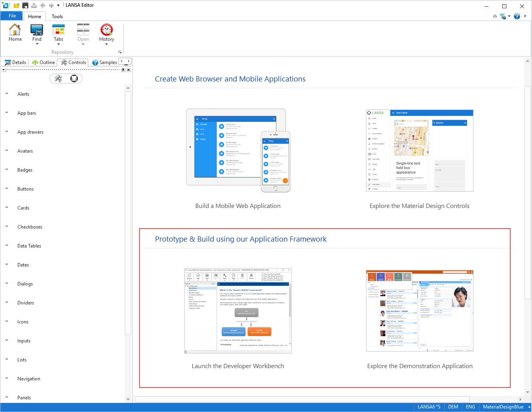The height and width of the screenshot is (412, 532).
Task: Click ENG in the status bar
Action: pyautogui.click(x=470, y=407)
